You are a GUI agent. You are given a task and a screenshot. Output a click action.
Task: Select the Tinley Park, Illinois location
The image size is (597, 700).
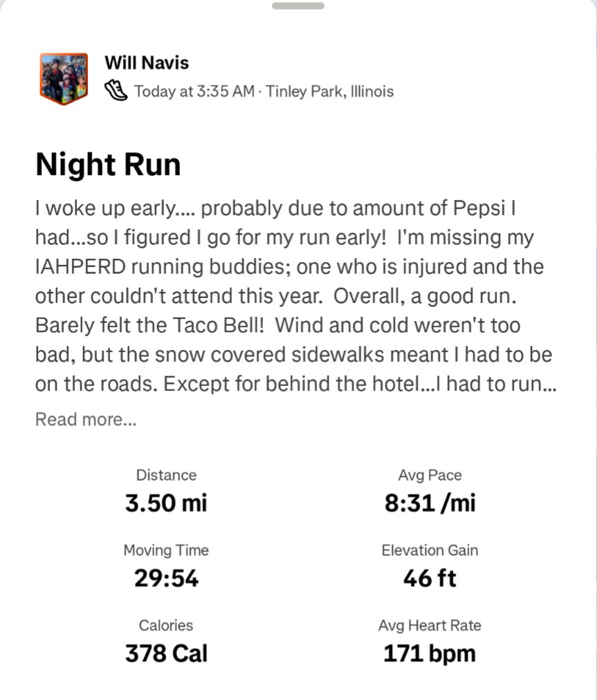[329, 91]
